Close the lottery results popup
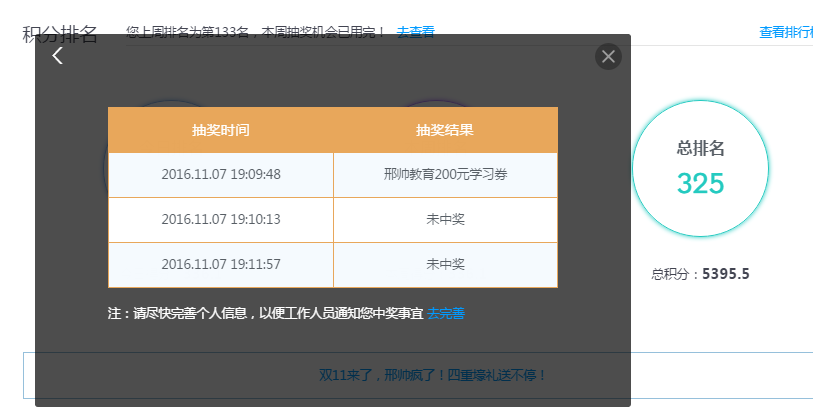The height and width of the screenshot is (420, 813). (608, 56)
